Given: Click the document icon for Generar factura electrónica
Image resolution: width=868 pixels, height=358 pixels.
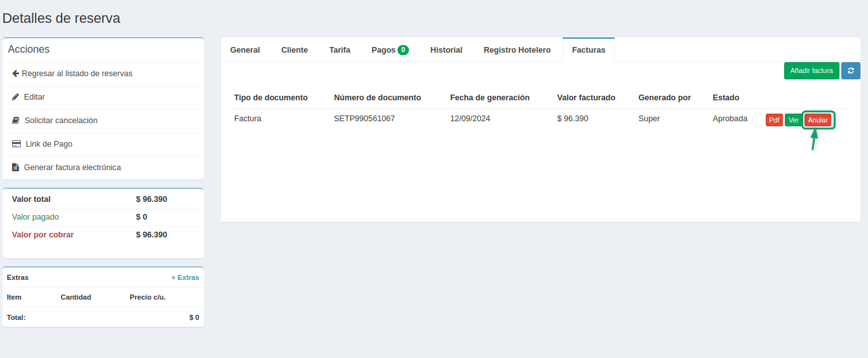Looking at the screenshot, I should pos(16,168).
